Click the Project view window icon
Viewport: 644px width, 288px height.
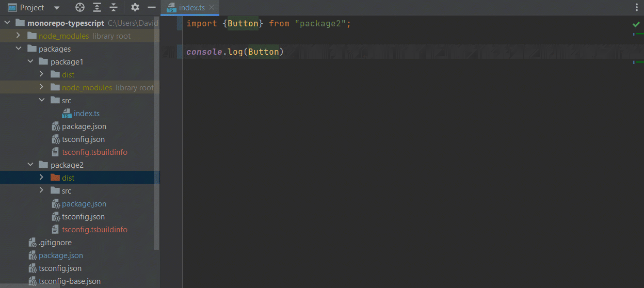(12, 7)
